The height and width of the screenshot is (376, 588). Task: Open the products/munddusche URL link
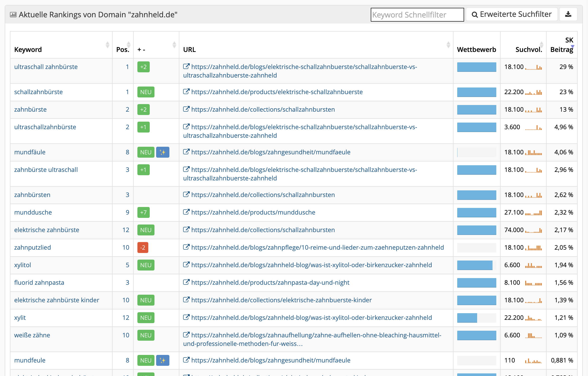(253, 212)
